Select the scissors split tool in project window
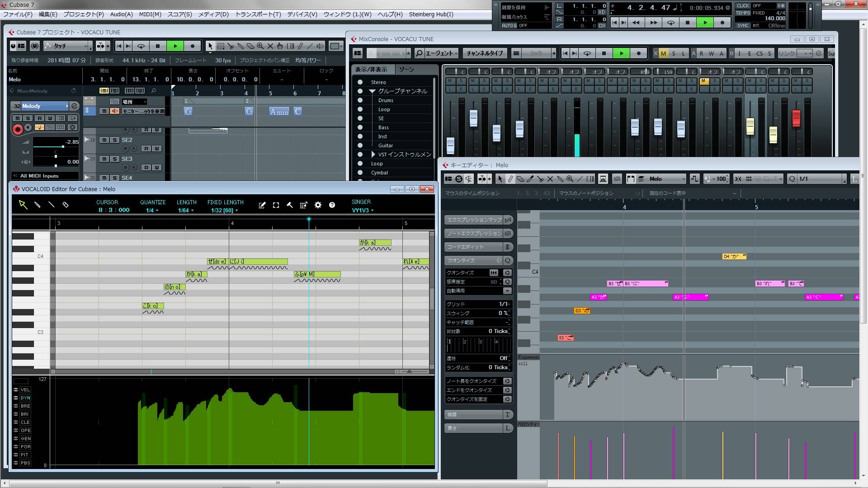Image resolution: width=868 pixels, height=488 pixels. 231,46
